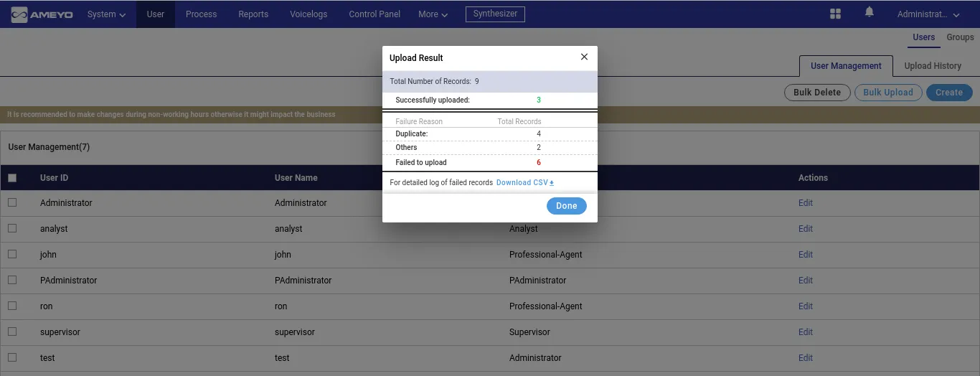
Task: Click the Others failure reason row
Action: 490,148
